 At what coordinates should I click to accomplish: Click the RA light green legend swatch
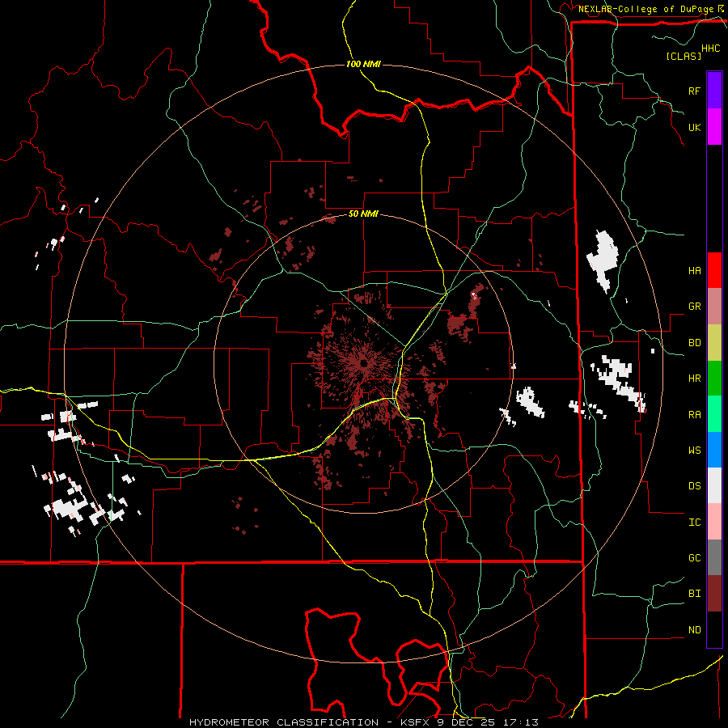[x=714, y=413]
